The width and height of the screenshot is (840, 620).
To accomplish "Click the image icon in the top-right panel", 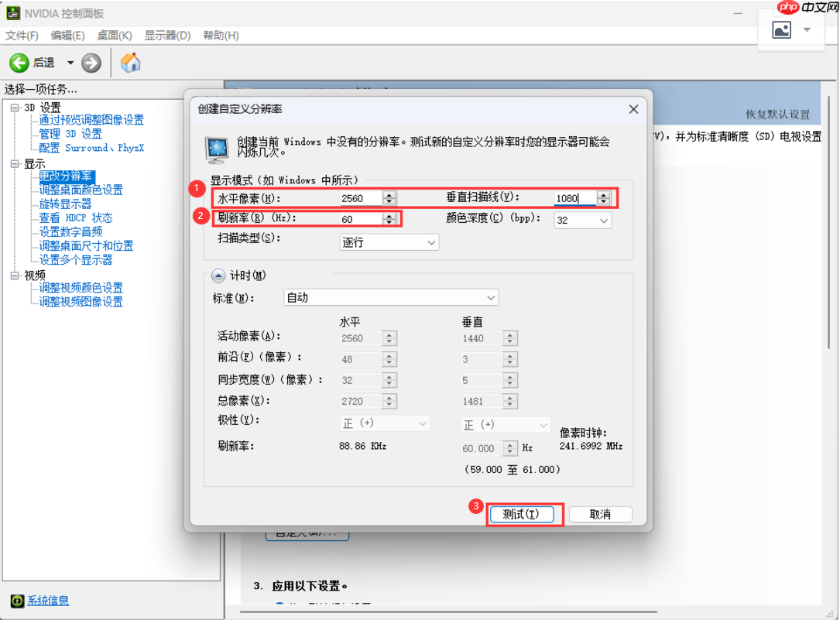I will pos(782,29).
